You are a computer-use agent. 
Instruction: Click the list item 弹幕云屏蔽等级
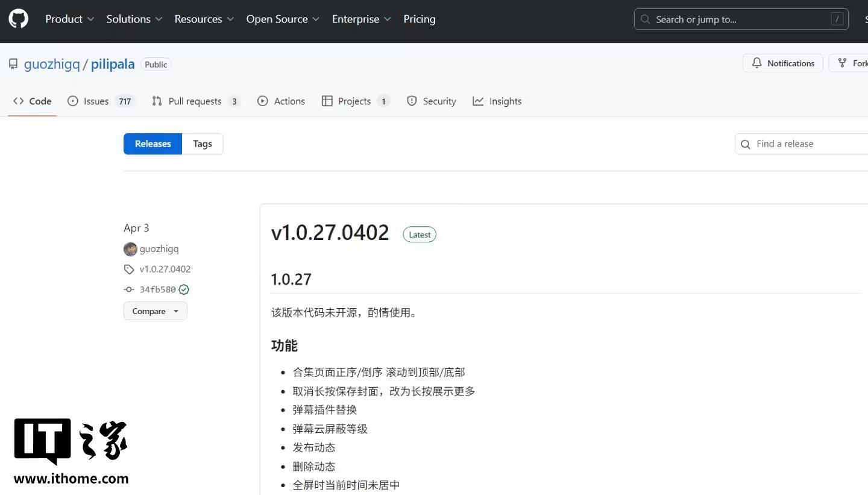pos(330,429)
